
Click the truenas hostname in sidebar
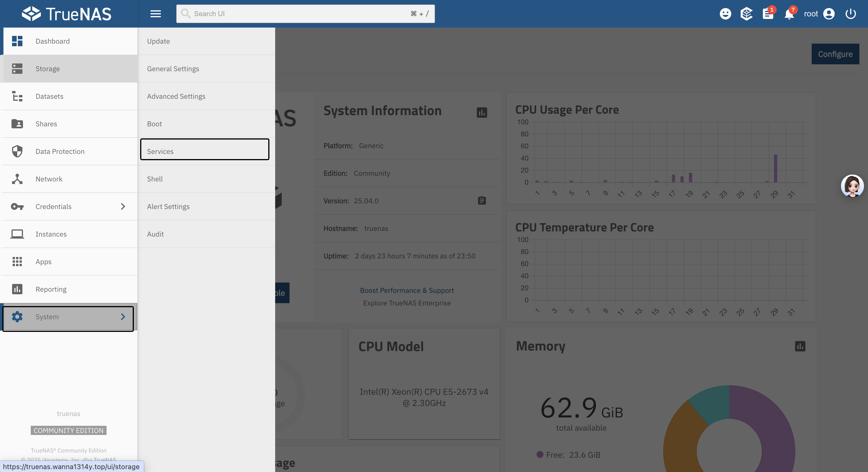[x=68, y=413]
